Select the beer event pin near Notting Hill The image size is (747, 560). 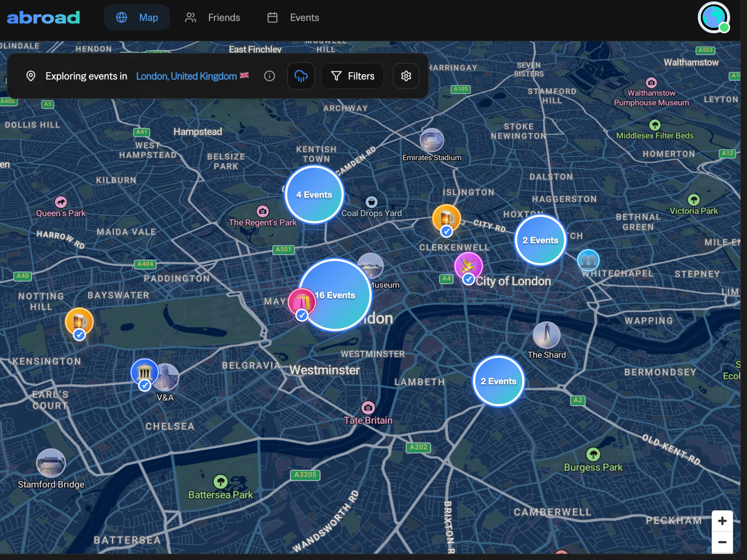(x=79, y=322)
